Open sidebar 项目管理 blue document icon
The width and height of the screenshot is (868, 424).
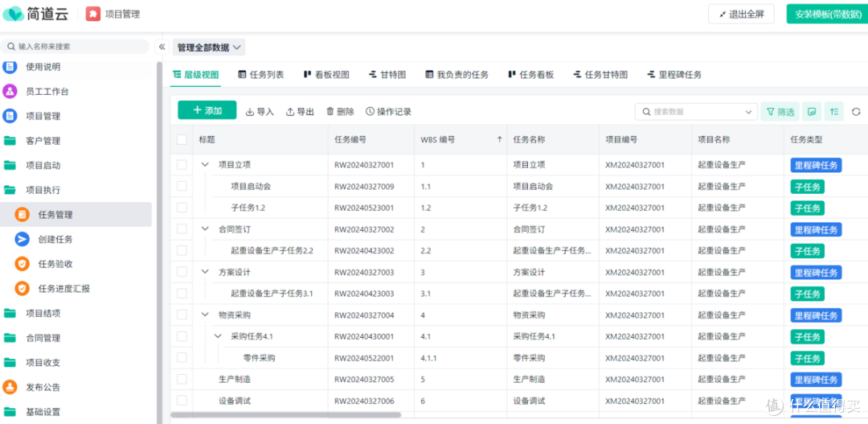10,116
